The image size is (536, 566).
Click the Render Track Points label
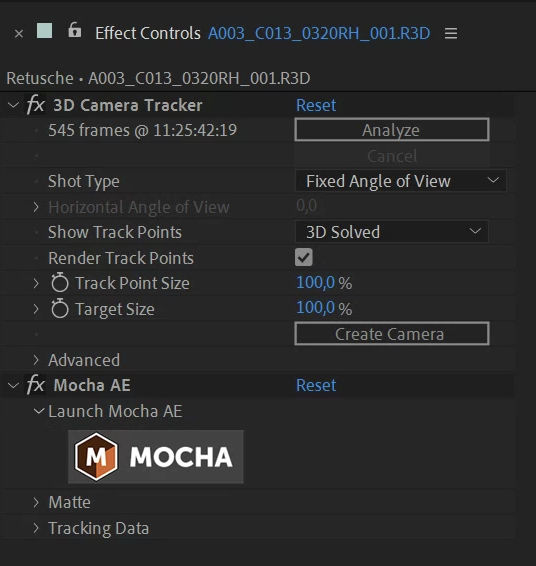coord(121,258)
